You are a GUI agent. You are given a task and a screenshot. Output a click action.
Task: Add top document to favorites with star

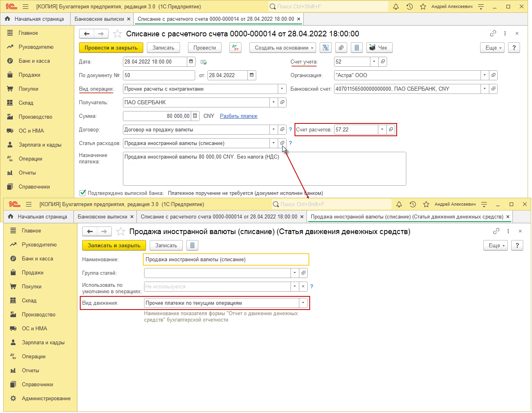(x=117, y=34)
